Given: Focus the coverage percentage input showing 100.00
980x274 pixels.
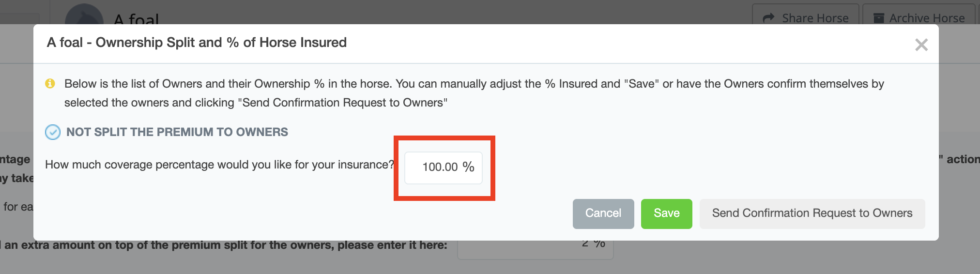Looking at the screenshot, I should pos(439,167).
